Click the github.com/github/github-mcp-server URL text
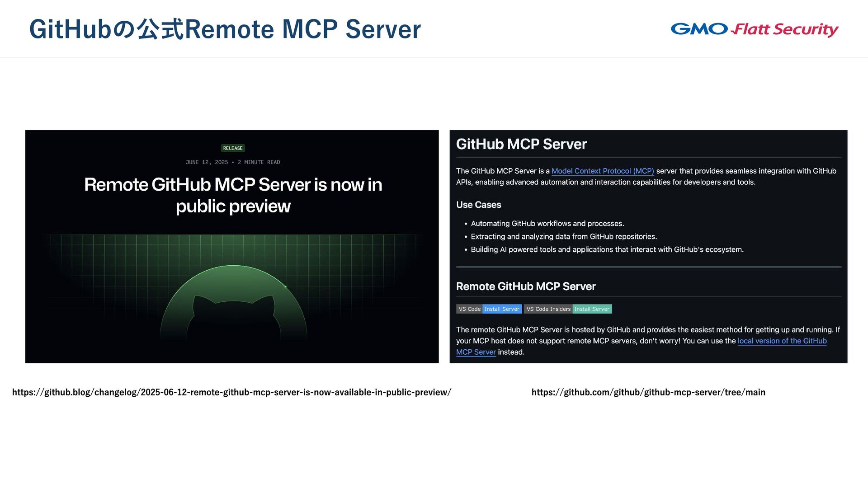The image size is (868, 488). click(648, 392)
